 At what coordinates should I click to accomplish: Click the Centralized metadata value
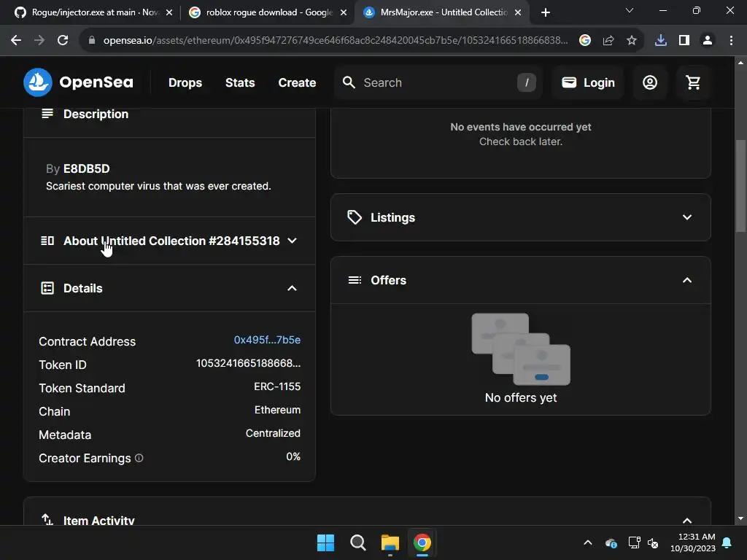(273, 433)
